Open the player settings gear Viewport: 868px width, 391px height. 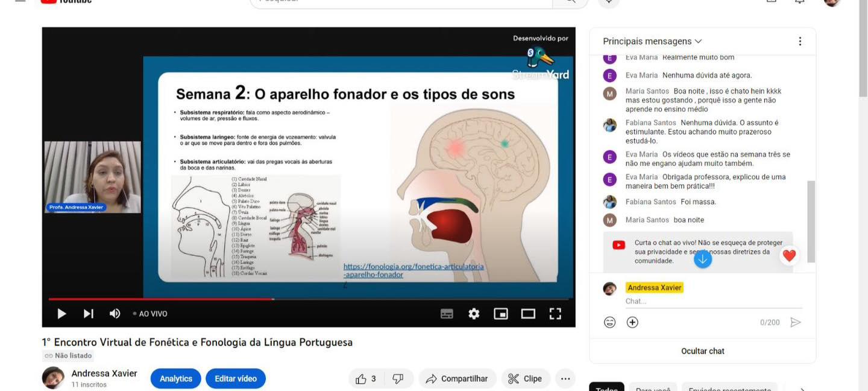click(x=474, y=314)
